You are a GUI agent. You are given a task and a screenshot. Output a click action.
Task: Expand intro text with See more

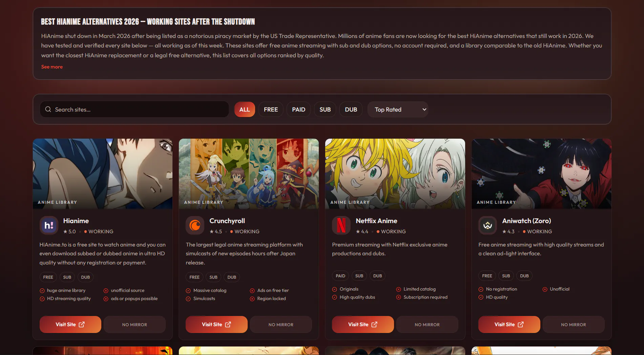coord(52,67)
